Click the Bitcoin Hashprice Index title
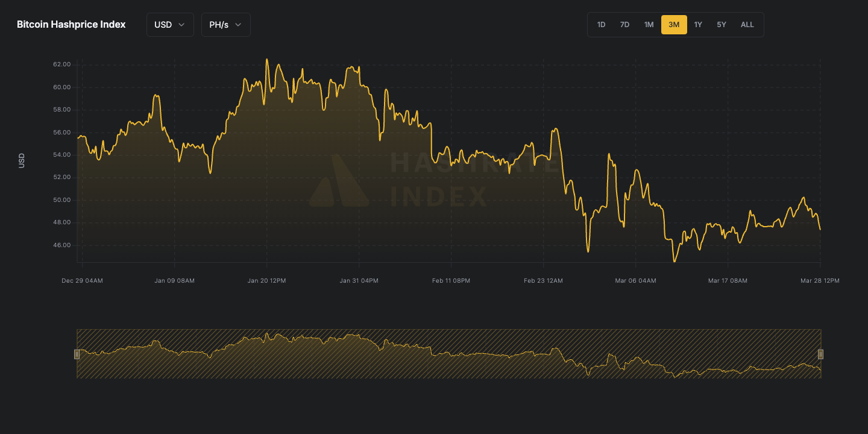This screenshot has width=868, height=434. click(71, 24)
